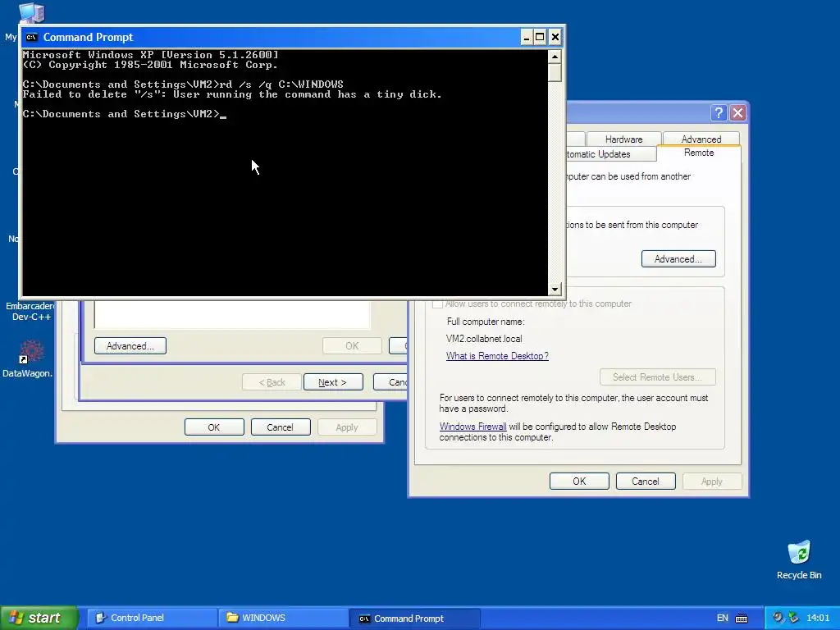
Task: Open the What is Remote Desktop? link
Action: coord(497,356)
